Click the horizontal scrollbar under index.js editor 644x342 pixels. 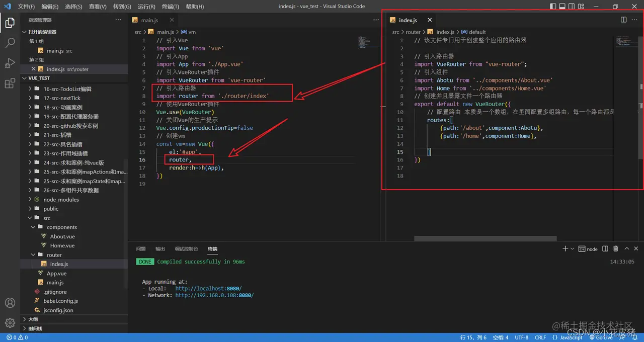485,239
